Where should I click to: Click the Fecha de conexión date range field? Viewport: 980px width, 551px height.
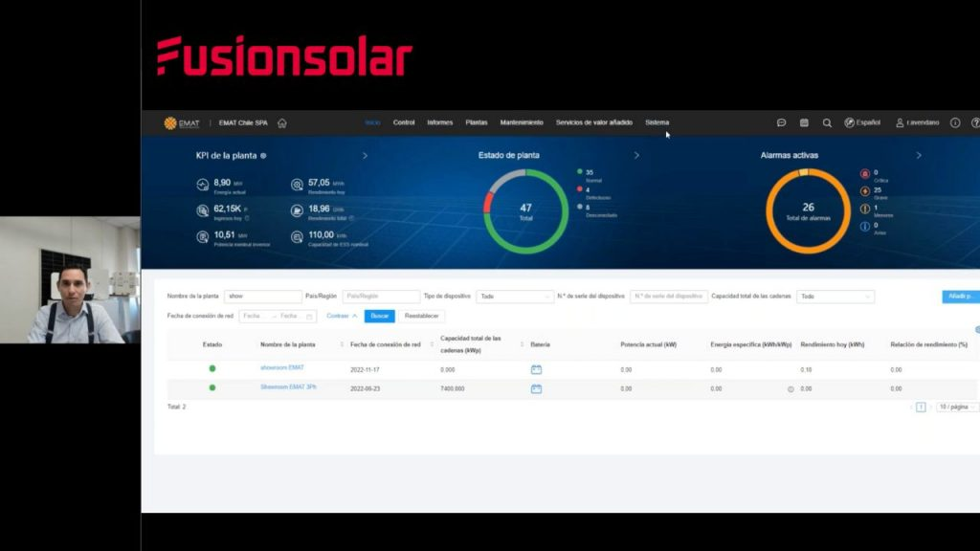point(278,316)
